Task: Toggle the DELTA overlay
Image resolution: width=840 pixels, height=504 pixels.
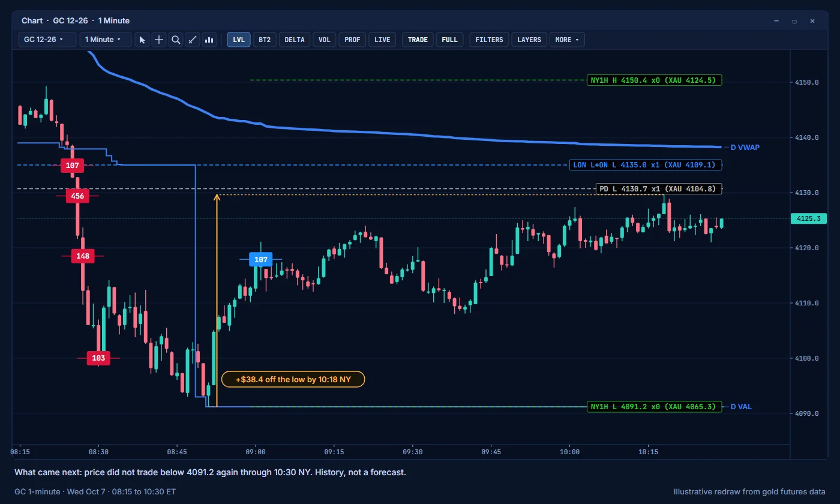Action: tap(295, 40)
